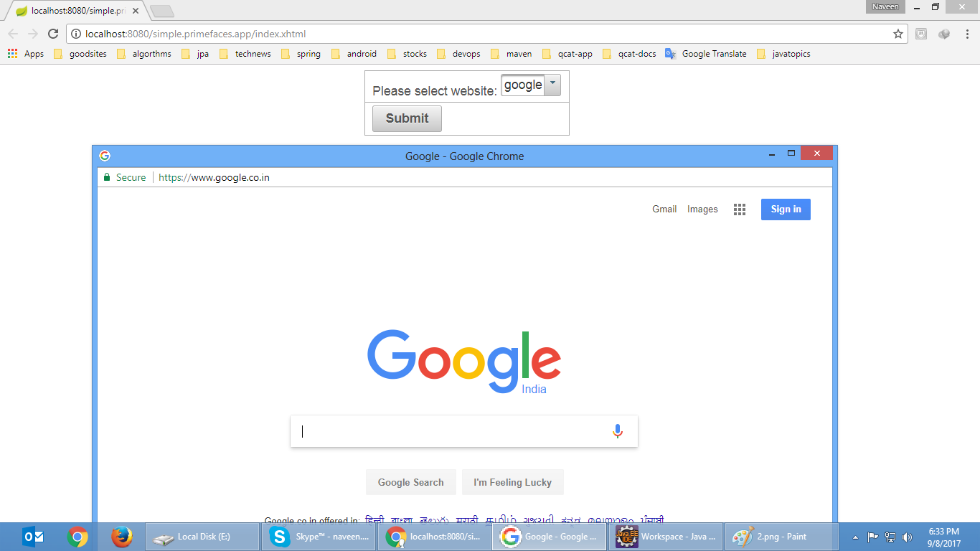Open the maven bookmark folder
Image resolution: width=980 pixels, height=551 pixels.
click(x=511, y=54)
